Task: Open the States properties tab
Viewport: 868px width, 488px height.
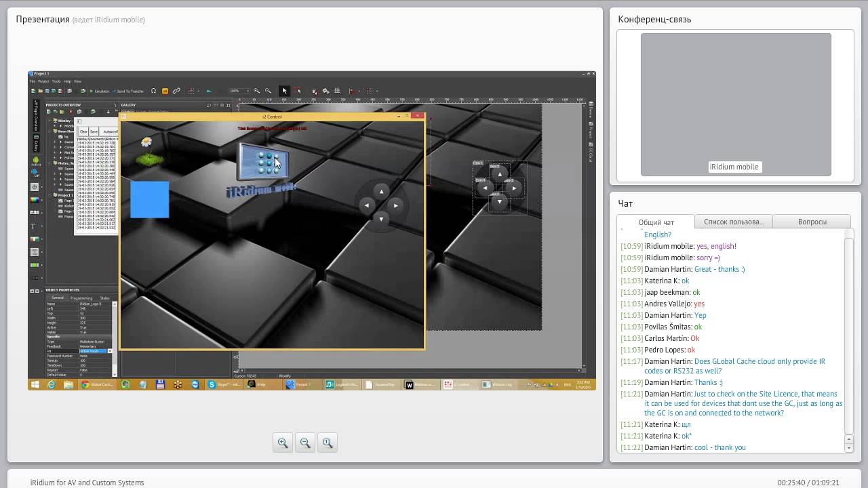Action: (105, 298)
